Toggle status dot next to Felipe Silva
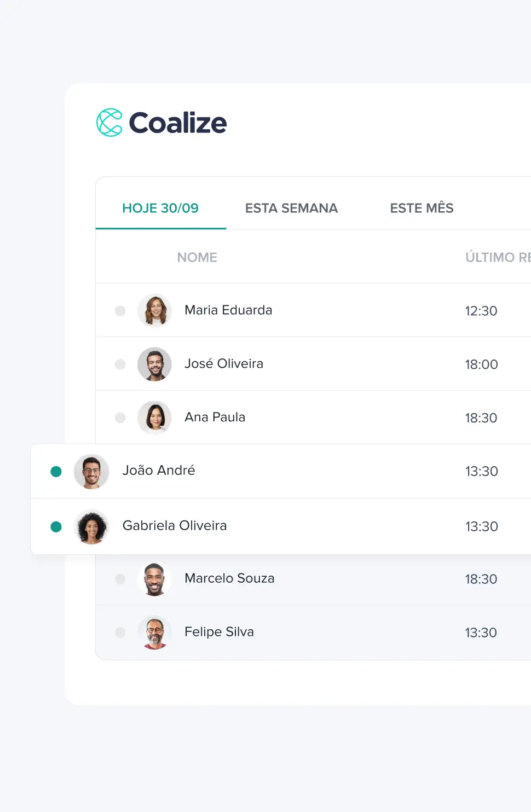The height and width of the screenshot is (812, 531). click(x=120, y=633)
